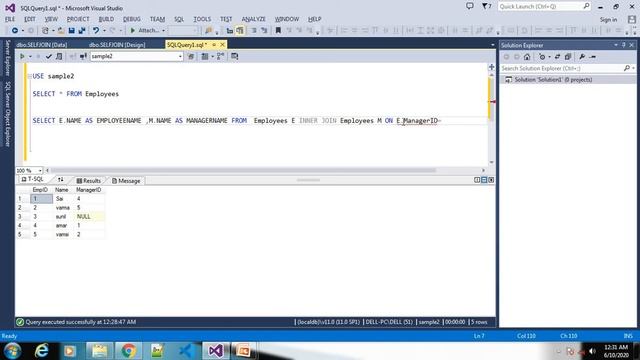Click the Google Chrome taskbar icon
The width and height of the screenshot is (640, 360).
click(x=128, y=351)
